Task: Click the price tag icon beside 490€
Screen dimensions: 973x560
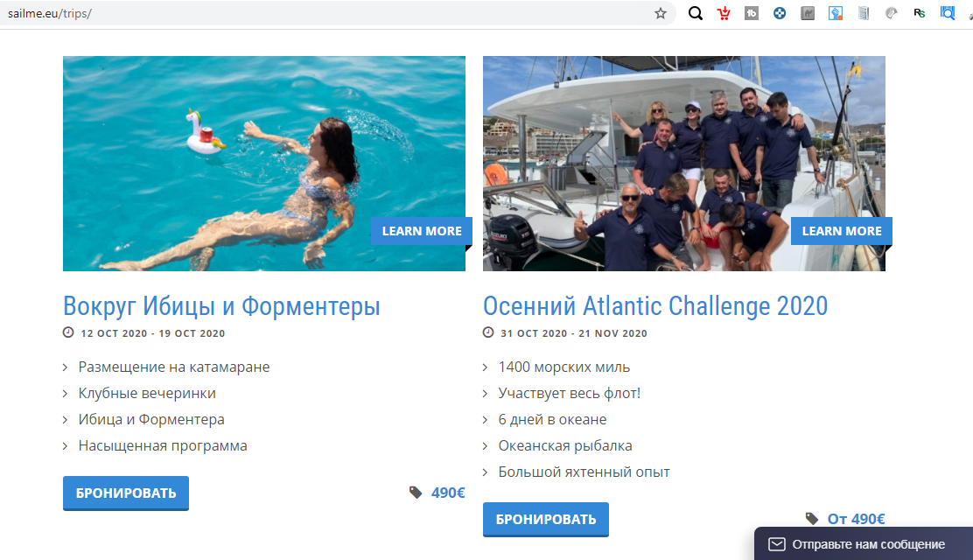Action: (415, 492)
